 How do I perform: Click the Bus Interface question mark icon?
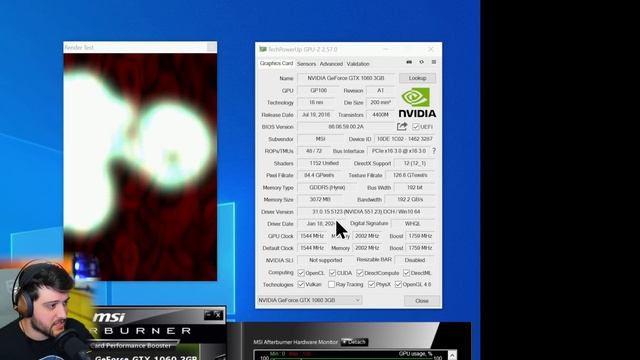click(x=434, y=151)
